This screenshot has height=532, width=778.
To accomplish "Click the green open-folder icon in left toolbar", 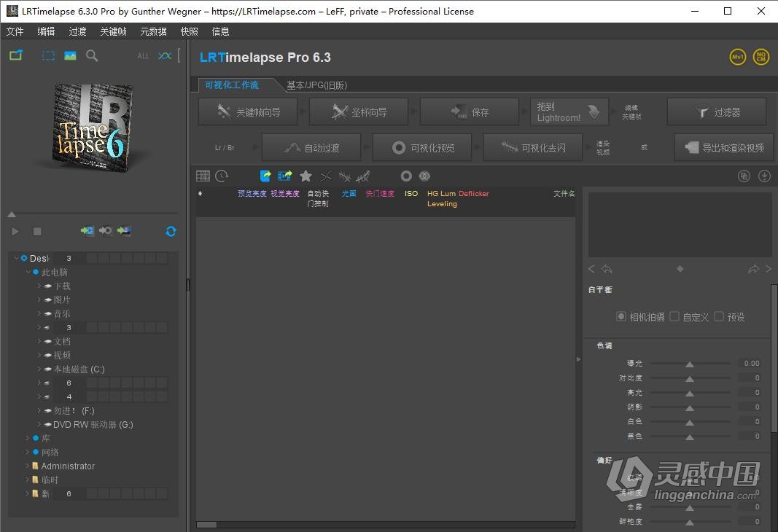I will point(16,55).
